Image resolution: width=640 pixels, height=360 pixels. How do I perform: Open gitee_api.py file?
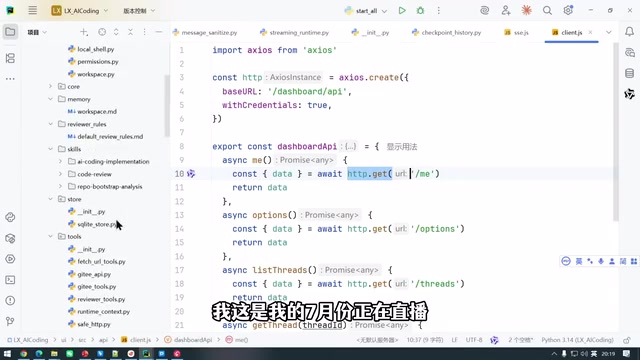(89, 274)
